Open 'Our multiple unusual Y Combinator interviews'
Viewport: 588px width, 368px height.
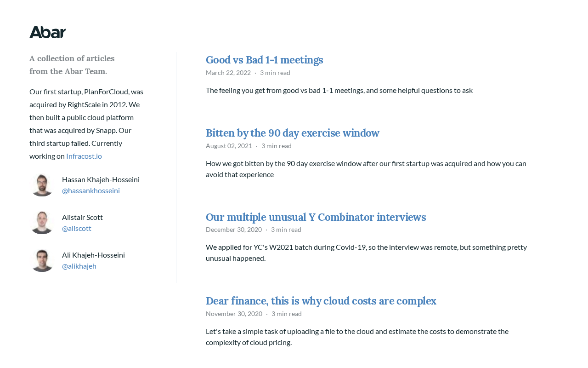point(316,217)
